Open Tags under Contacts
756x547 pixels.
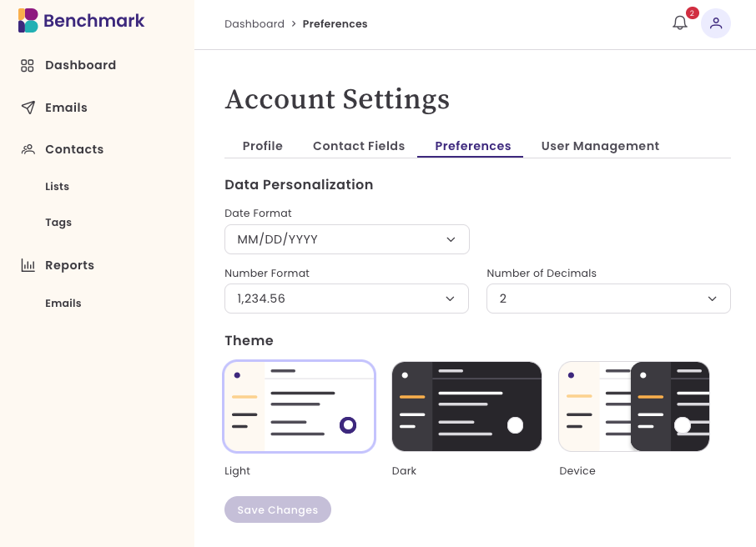click(58, 223)
